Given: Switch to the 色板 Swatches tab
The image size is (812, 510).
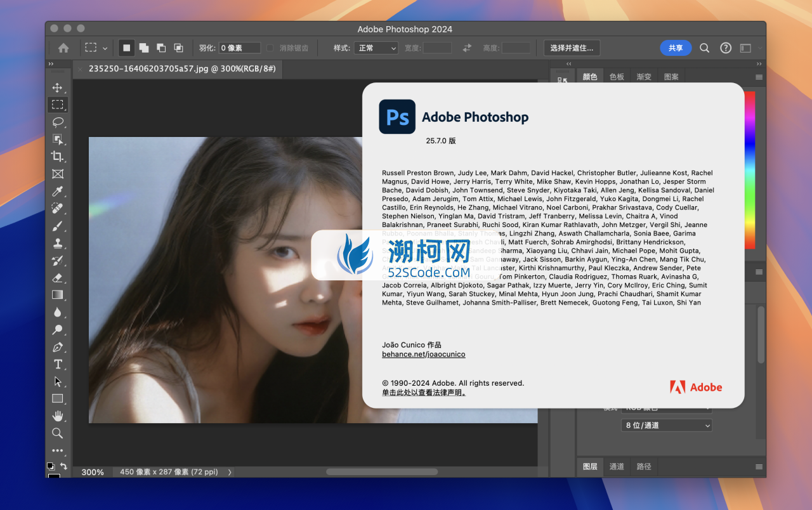Looking at the screenshot, I should (617, 77).
